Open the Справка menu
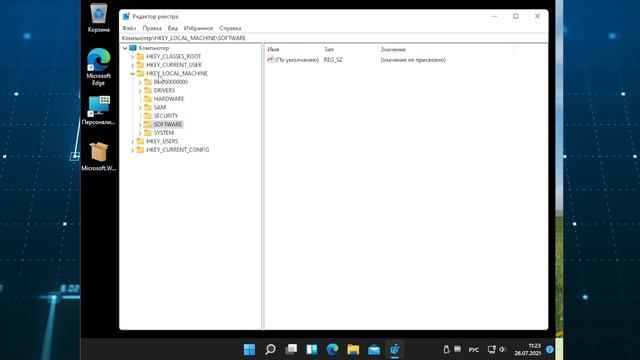The image size is (640, 360). [x=230, y=28]
